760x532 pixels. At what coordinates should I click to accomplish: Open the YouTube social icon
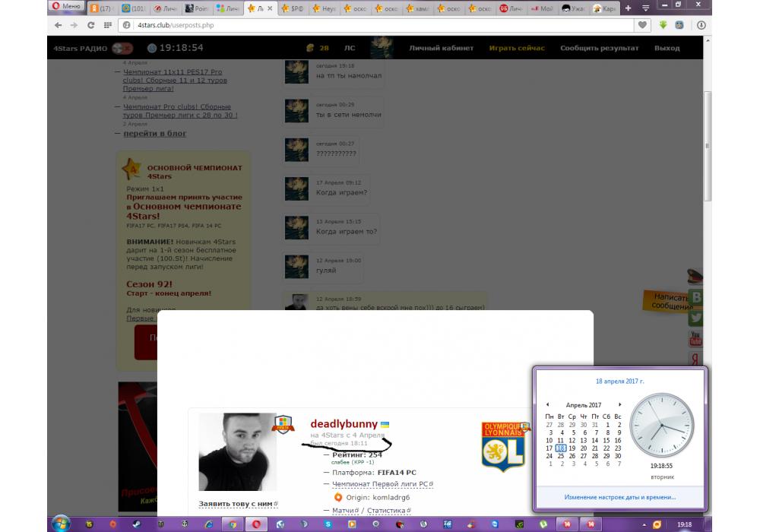[x=695, y=339]
